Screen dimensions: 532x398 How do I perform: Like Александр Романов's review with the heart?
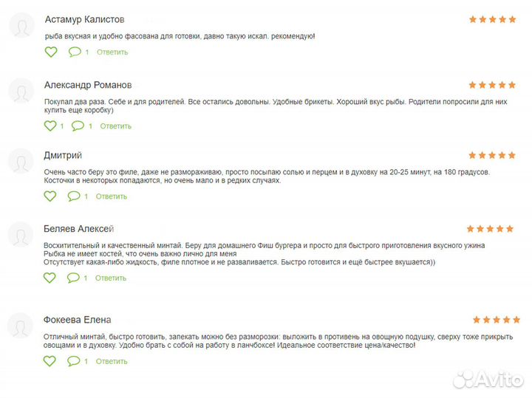point(50,126)
